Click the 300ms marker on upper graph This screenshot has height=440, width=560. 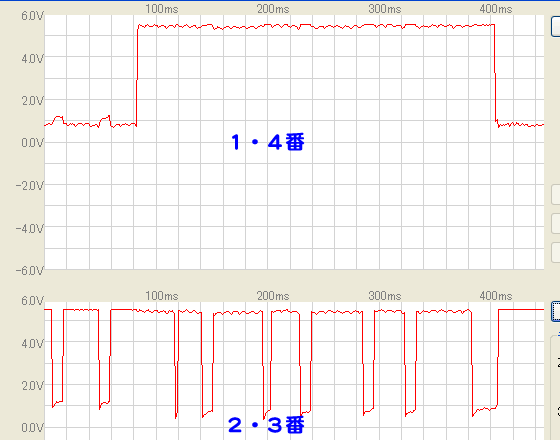pyautogui.click(x=385, y=9)
